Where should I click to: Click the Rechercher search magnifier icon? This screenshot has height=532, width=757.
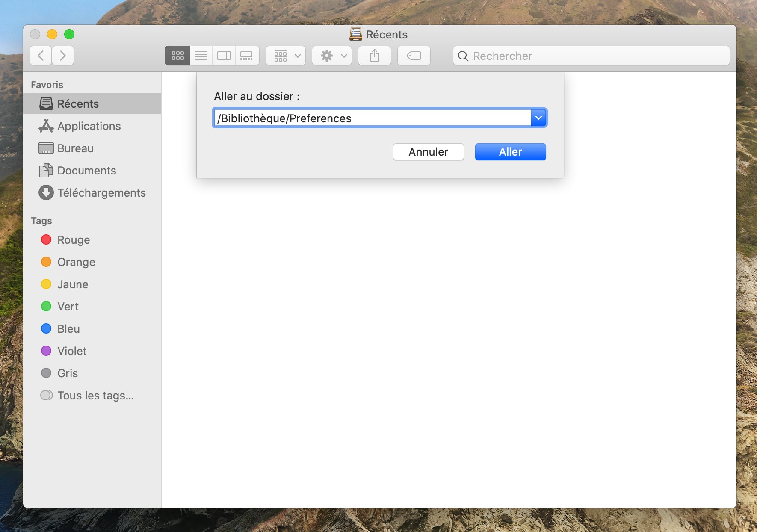pyautogui.click(x=463, y=56)
